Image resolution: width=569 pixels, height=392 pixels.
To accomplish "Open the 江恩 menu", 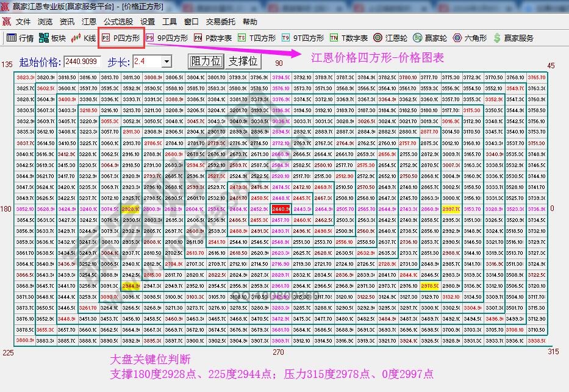I will 89,21.
